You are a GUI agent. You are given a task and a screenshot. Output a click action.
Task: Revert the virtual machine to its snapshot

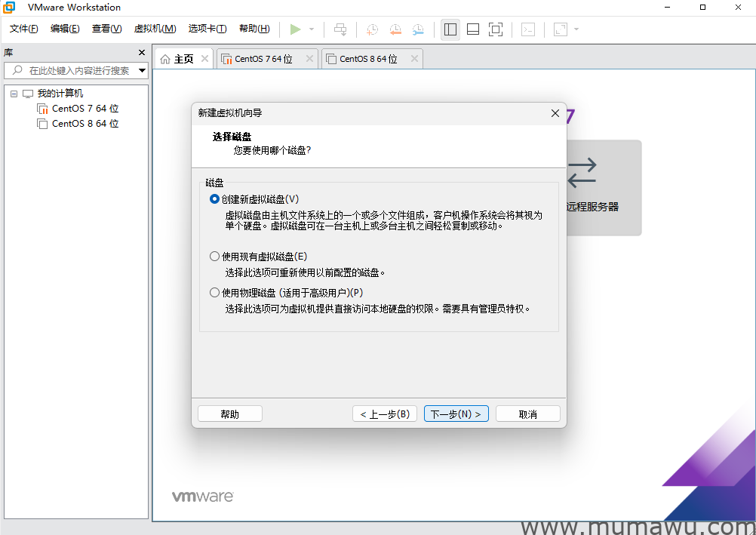tap(395, 29)
